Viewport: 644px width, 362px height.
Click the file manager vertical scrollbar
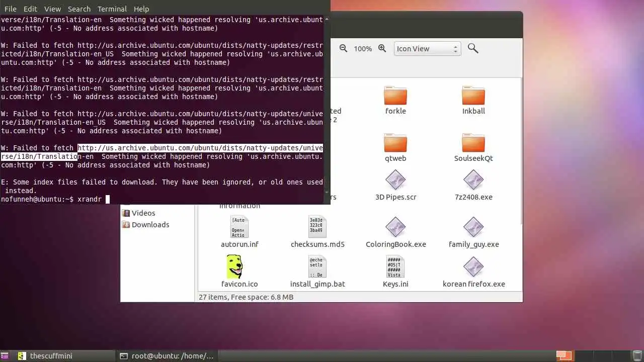pyautogui.click(x=521, y=151)
